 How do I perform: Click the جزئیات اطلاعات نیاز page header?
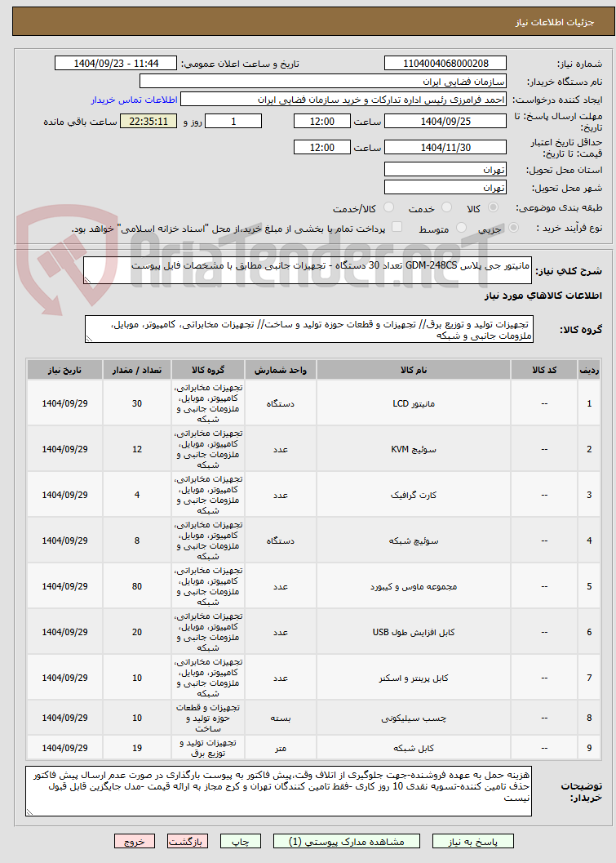point(555,23)
